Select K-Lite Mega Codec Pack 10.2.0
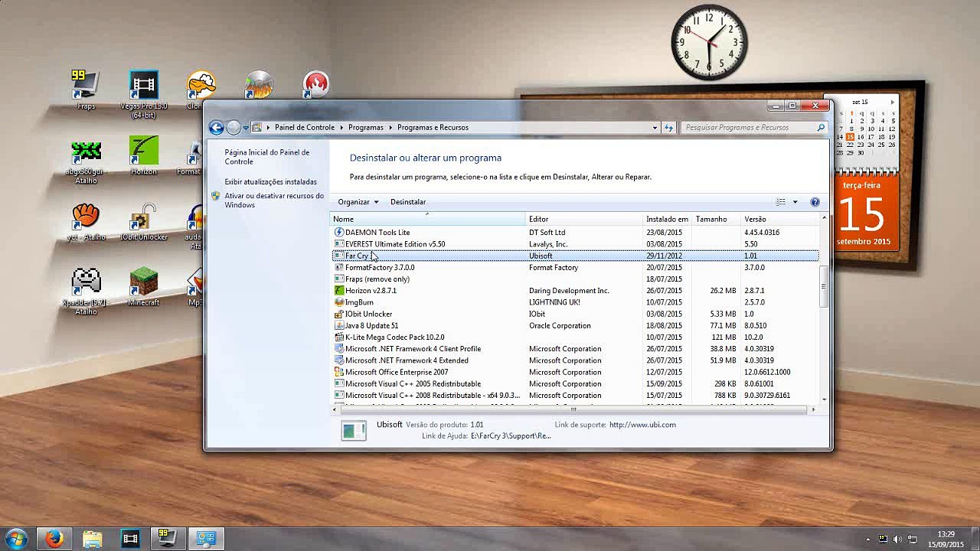The image size is (980, 551). click(576, 337)
